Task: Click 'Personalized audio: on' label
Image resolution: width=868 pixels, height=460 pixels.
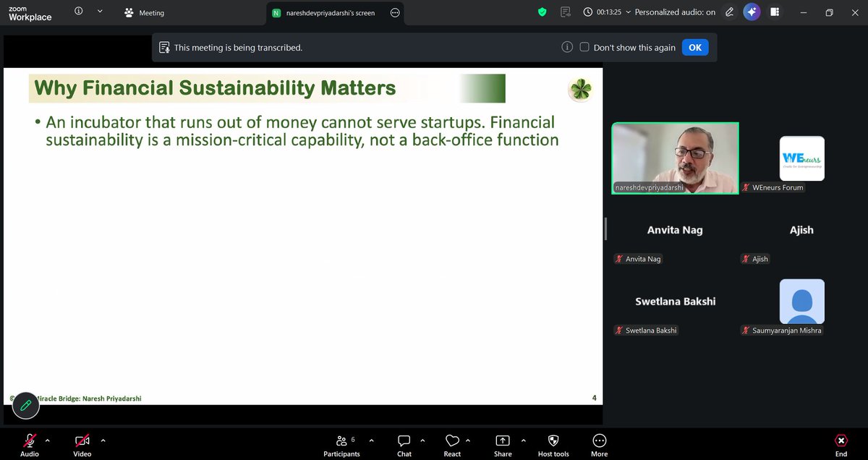Action: pos(675,12)
